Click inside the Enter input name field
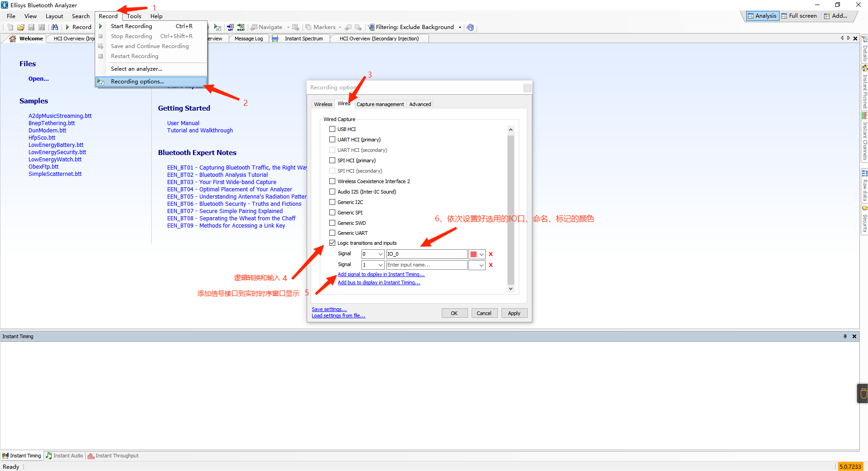This screenshot has height=471, width=868. pyautogui.click(x=426, y=265)
